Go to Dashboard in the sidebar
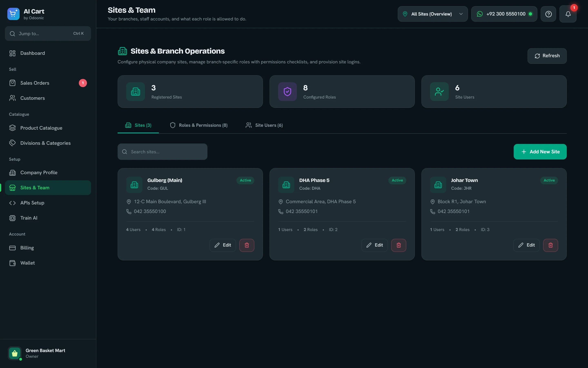 point(48,53)
